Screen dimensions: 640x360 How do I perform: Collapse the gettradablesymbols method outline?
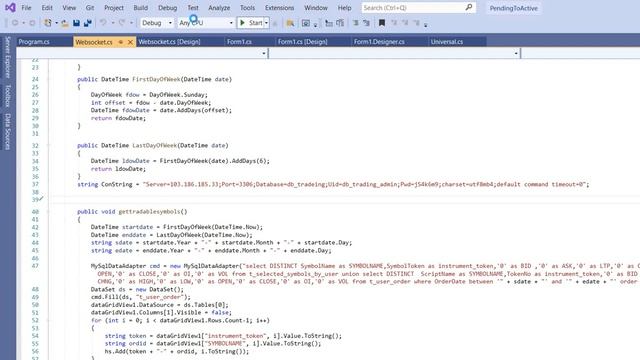48,211
